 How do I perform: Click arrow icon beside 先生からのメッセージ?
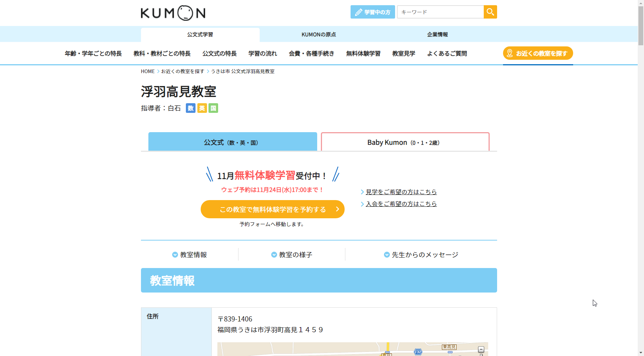click(x=387, y=255)
